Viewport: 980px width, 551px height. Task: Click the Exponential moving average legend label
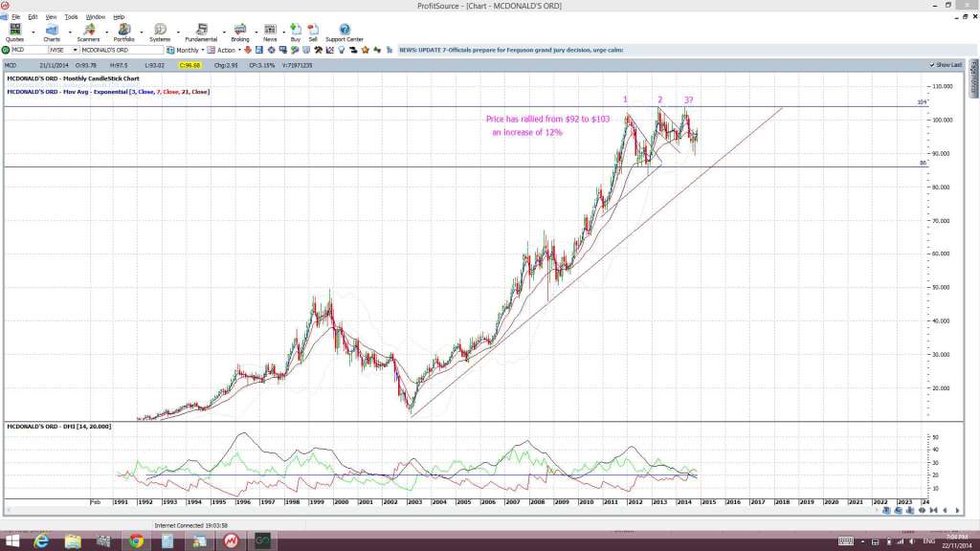[x=108, y=92]
